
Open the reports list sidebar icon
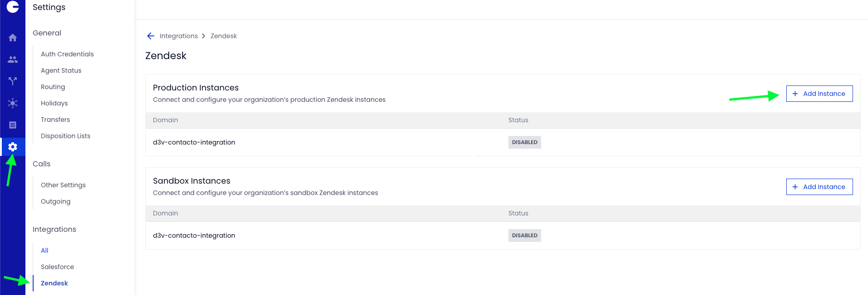(13, 125)
